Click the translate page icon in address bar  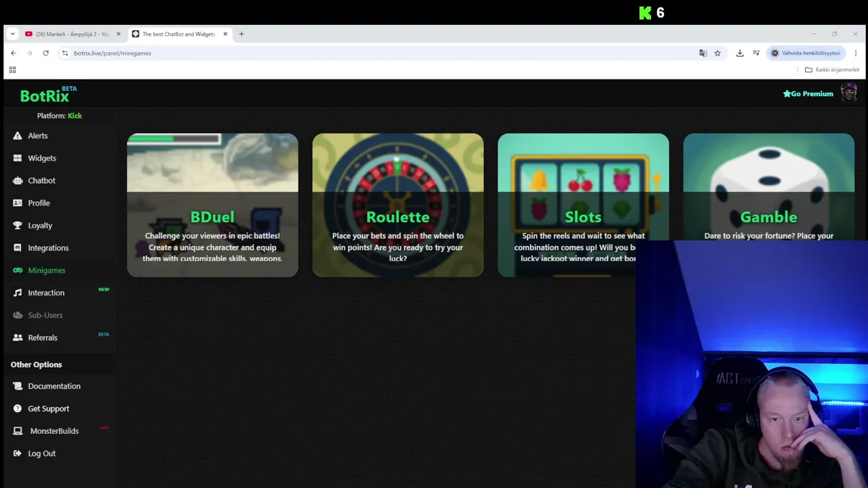703,53
